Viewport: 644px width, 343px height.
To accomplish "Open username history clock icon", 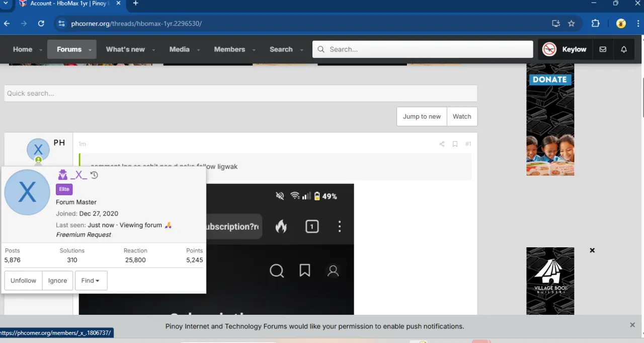I will tap(94, 175).
